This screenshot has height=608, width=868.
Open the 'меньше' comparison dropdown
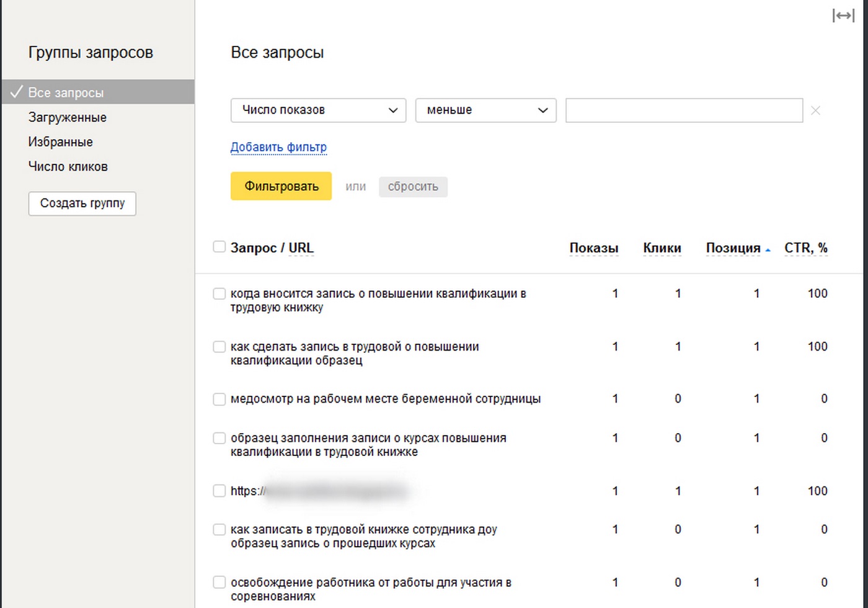pyautogui.click(x=485, y=110)
